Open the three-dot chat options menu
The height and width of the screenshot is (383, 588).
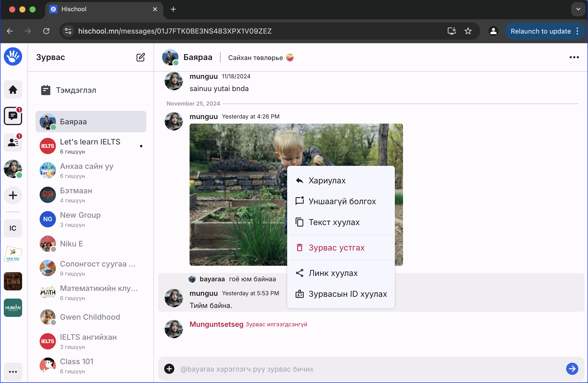coord(574,57)
